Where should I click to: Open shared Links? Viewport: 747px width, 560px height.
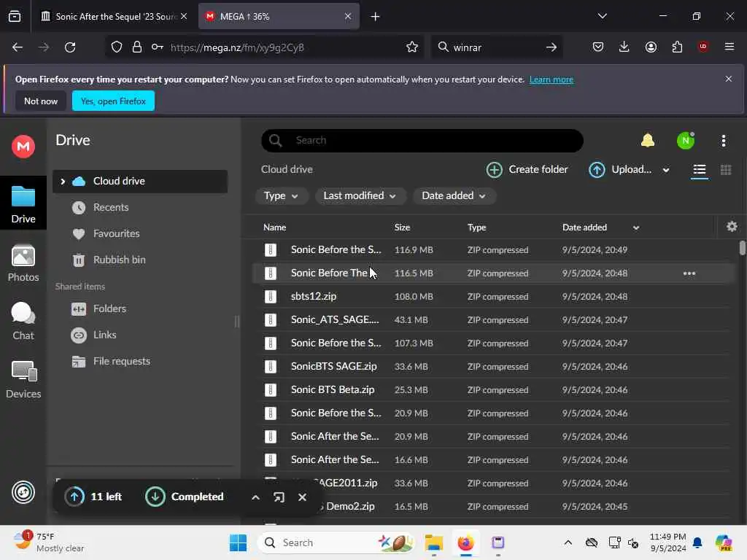pyautogui.click(x=105, y=335)
